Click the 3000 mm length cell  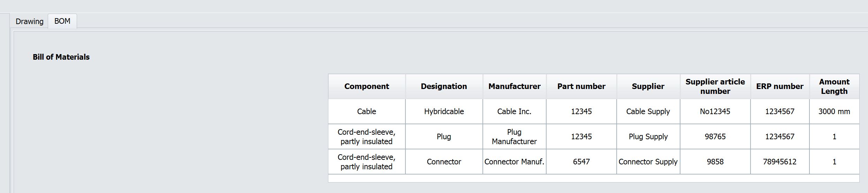click(834, 111)
